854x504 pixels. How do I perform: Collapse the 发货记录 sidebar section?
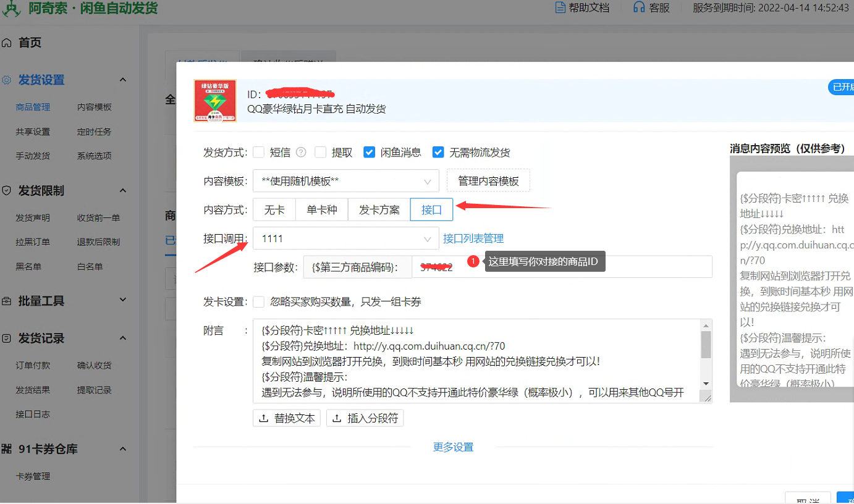coord(122,338)
